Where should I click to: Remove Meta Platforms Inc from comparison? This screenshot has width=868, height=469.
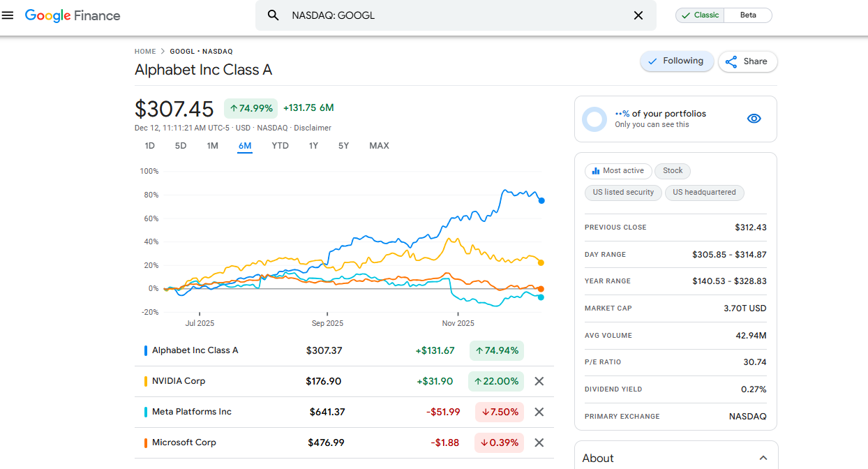tap(539, 412)
